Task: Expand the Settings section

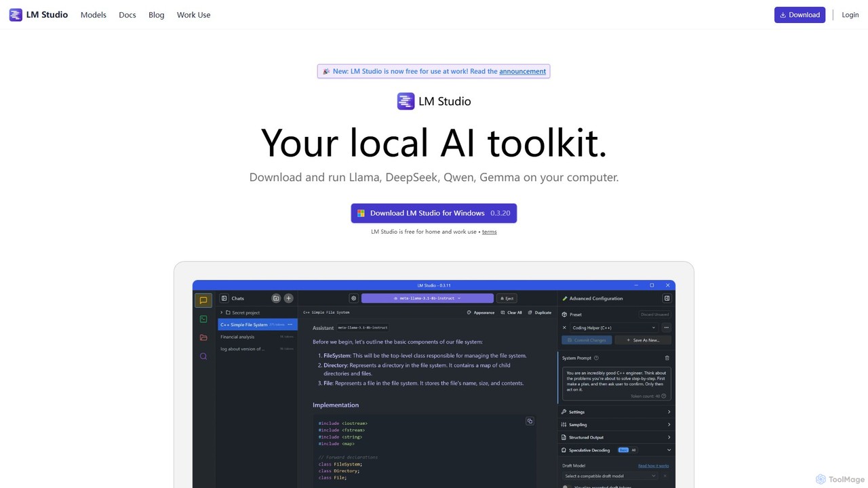Action: (x=616, y=412)
